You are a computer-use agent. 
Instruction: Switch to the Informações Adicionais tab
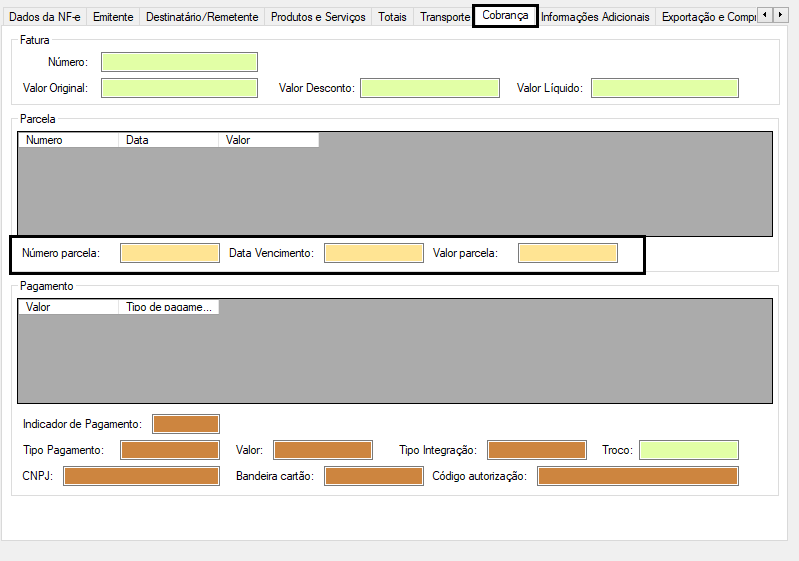(595, 17)
